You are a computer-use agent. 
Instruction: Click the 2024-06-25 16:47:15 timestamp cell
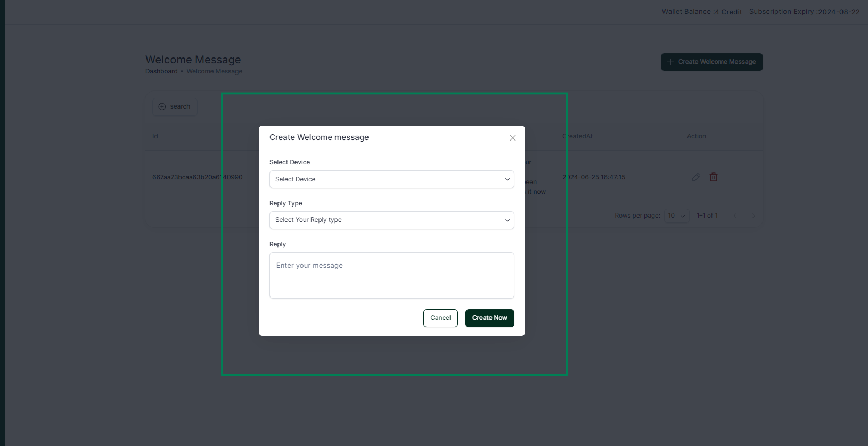[x=594, y=177]
